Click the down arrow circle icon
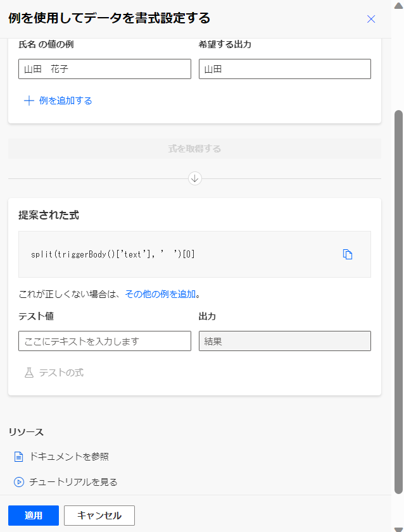404x532 pixels. point(195,178)
